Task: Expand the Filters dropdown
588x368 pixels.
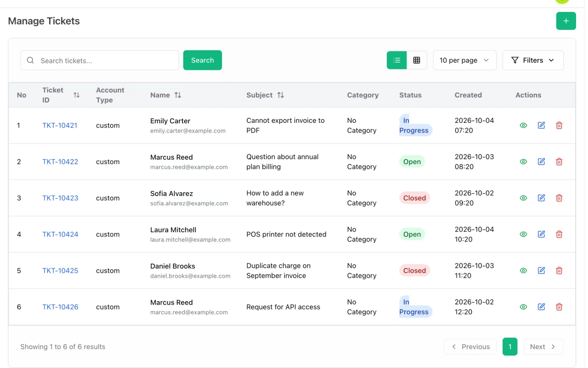Action: click(x=533, y=60)
